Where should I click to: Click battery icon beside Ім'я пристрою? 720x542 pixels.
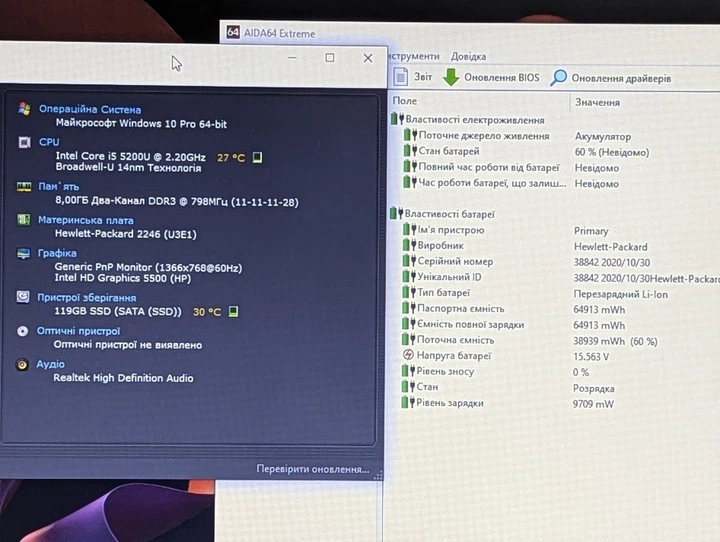coord(409,229)
